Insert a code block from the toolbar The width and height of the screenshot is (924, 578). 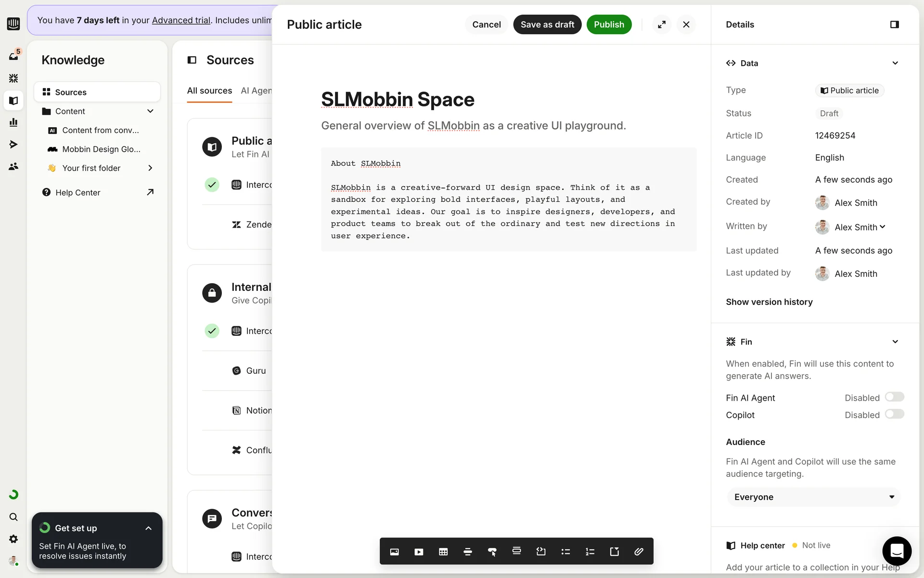pos(541,552)
